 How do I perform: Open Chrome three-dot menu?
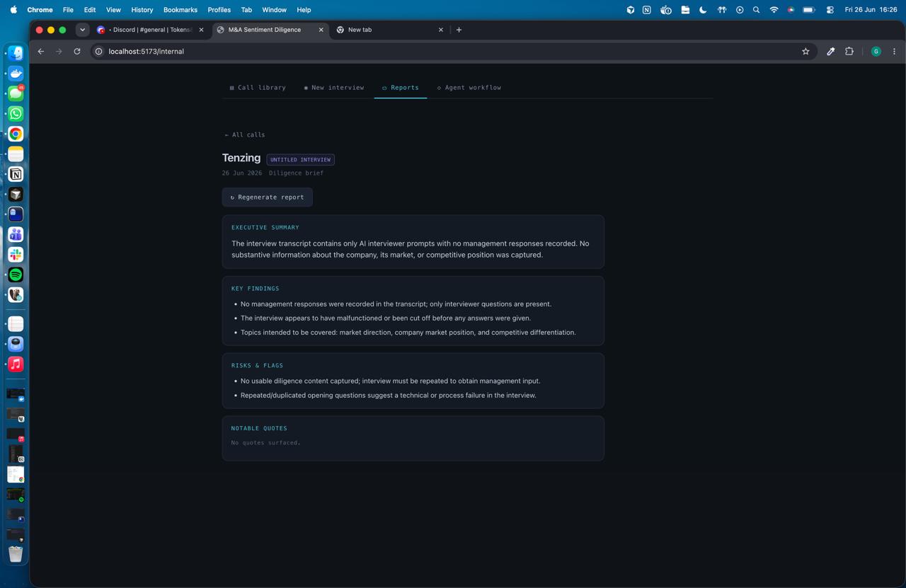point(894,52)
